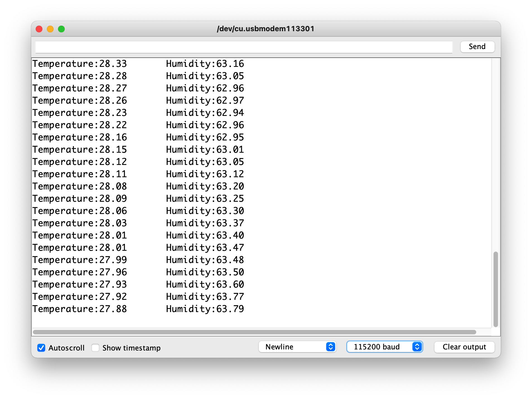This screenshot has width=532, height=399.
Task: Click the Humidity:63.12 reading
Action: click(205, 174)
